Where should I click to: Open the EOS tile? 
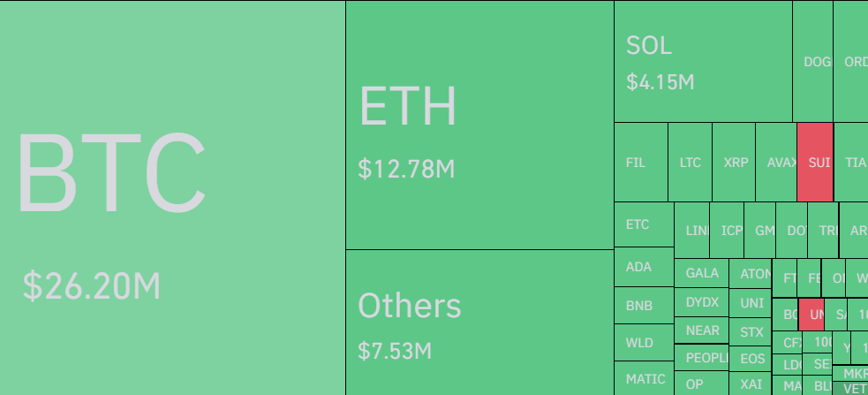[x=751, y=358]
